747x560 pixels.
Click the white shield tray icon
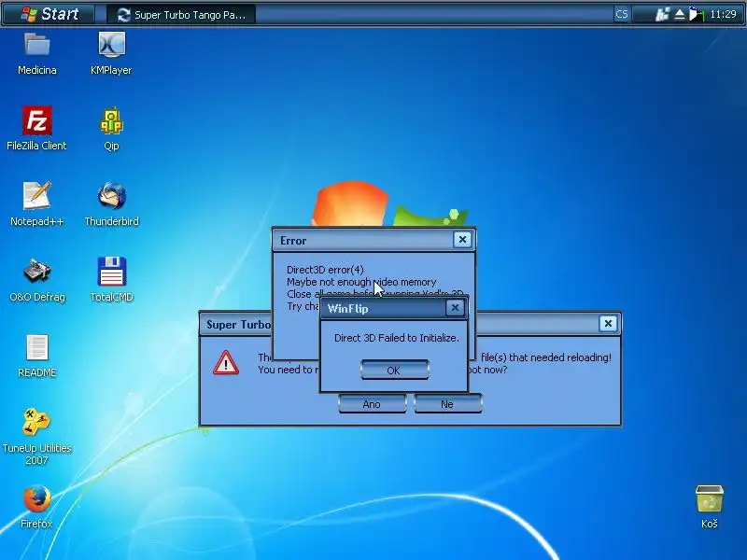(696, 15)
